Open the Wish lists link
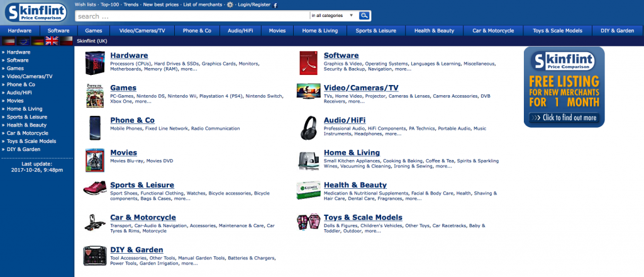The image size is (644, 277). tap(85, 5)
